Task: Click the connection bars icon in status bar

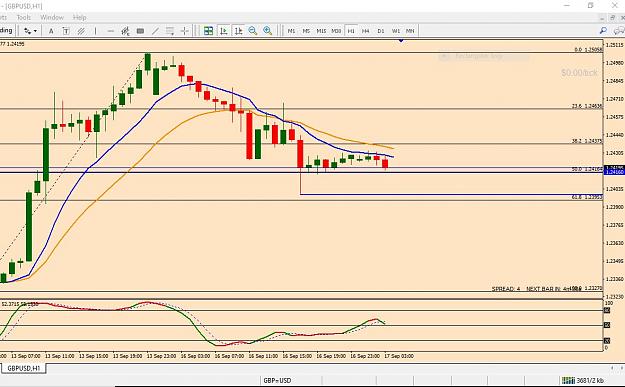Action: click(568, 380)
